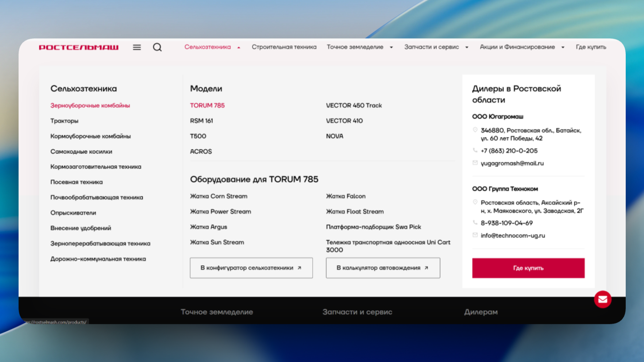Viewport: 644px width, 362px height.
Task: Open Где купить in top navigation
Action: point(591,47)
